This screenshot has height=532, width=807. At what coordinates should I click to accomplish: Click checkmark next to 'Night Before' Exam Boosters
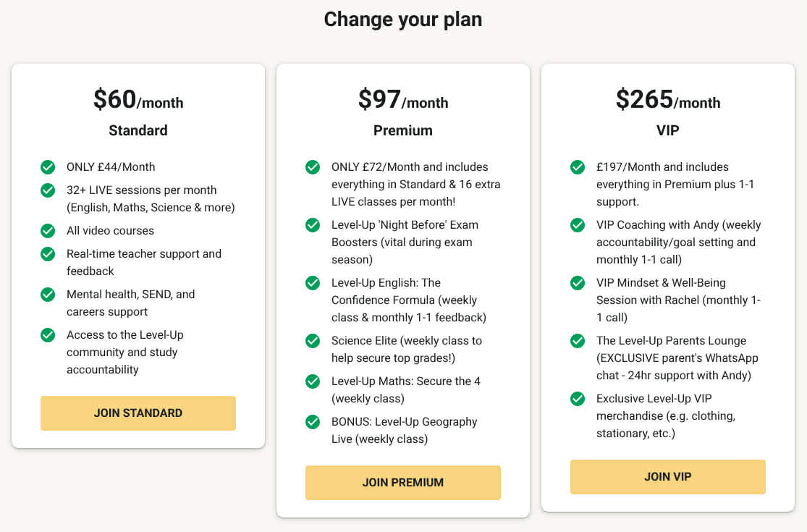click(x=313, y=225)
